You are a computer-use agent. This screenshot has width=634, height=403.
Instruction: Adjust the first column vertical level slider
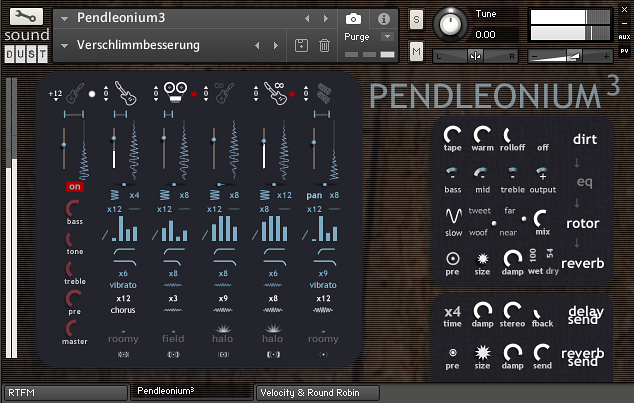(64, 148)
